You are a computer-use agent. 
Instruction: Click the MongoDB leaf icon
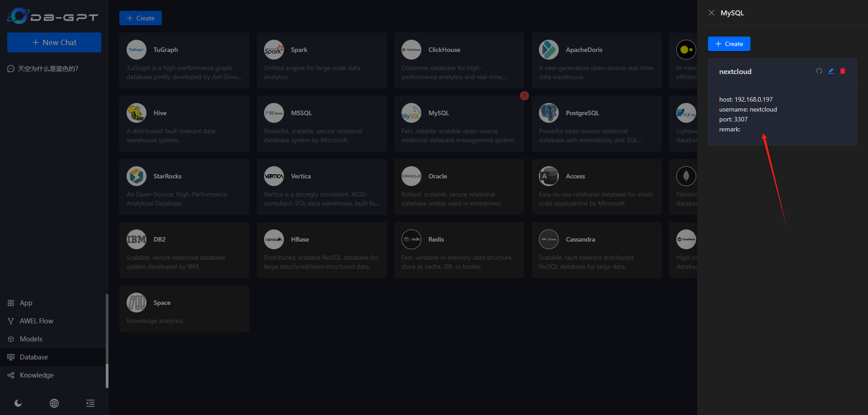686,176
